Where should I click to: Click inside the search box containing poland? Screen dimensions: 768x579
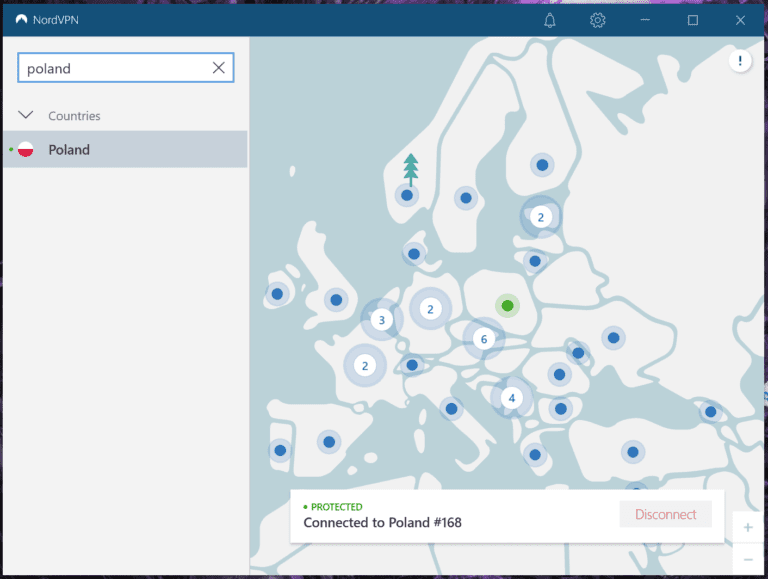click(110, 68)
